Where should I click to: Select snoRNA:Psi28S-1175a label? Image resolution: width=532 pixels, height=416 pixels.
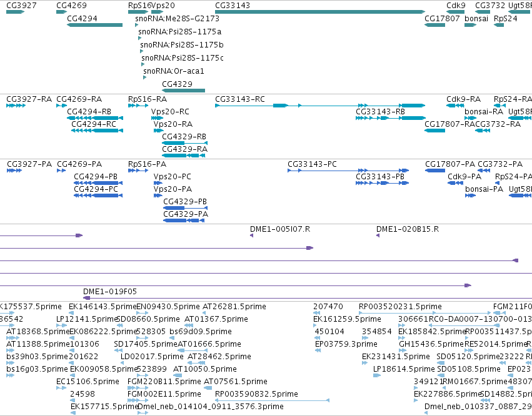click(180, 31)
